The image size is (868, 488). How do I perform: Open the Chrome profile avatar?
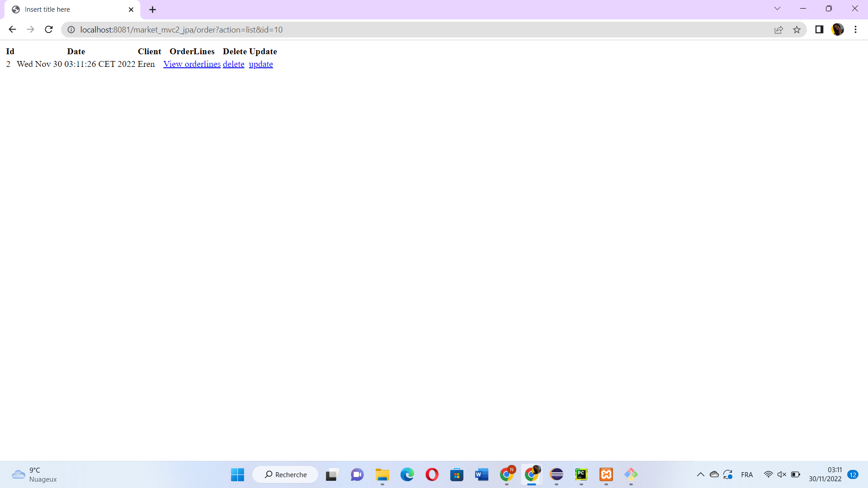click(x=838, y=30)
